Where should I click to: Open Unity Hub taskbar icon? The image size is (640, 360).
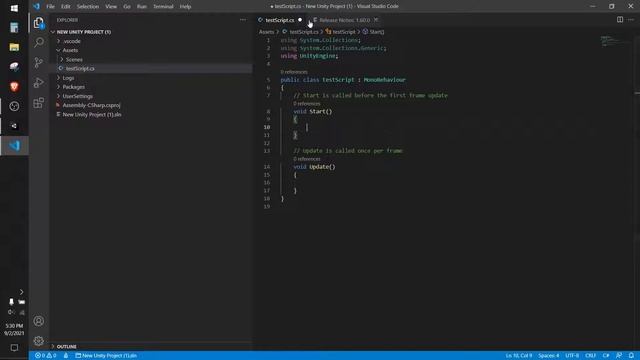click(14, 126)
